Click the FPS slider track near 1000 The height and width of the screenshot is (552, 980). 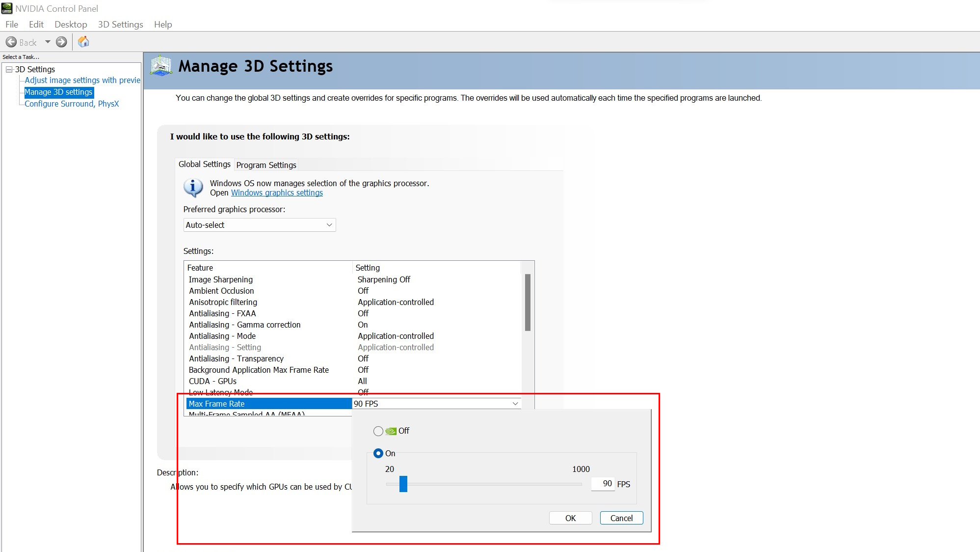(578, 484)
